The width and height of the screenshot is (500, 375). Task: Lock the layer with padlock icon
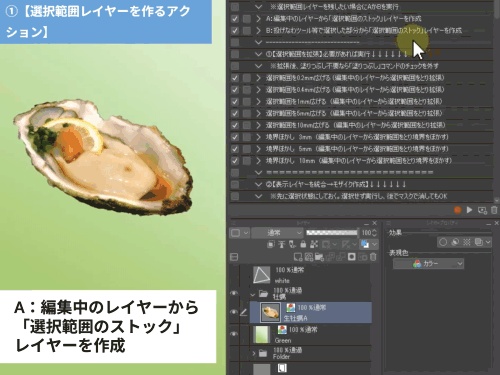click(303, 244)
